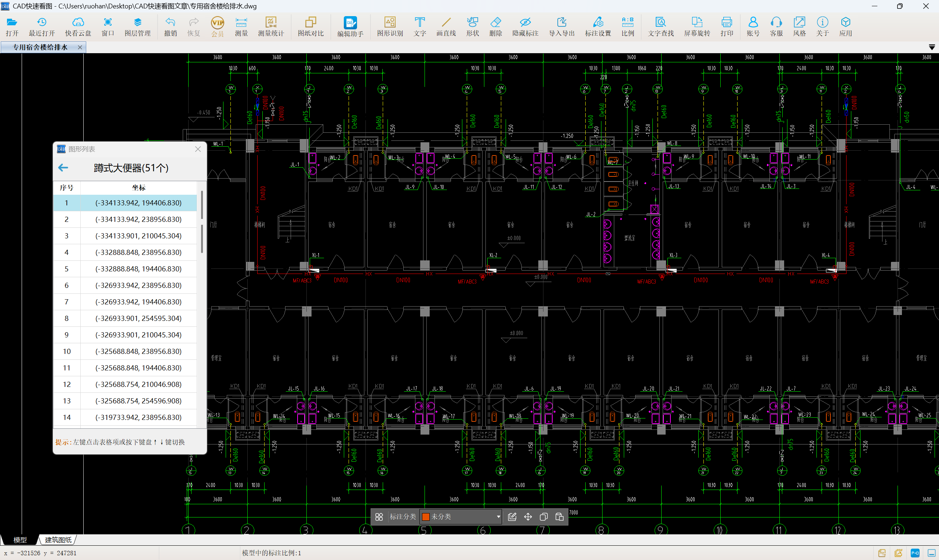Close the 图形列表 panel
This screenshot has height=560, width=939.
tap(198, 149)
